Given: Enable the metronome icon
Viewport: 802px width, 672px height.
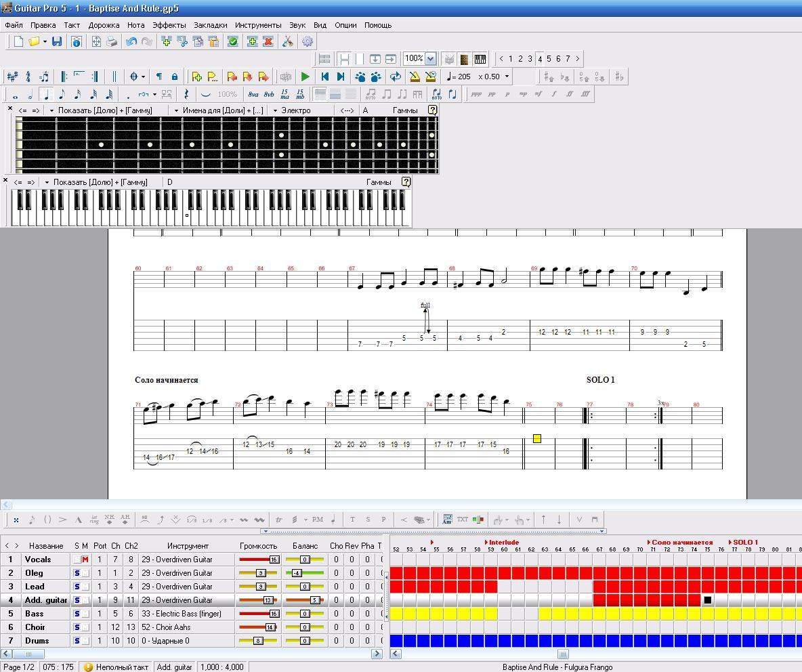Looking at the screenshot, I should 415,77.
